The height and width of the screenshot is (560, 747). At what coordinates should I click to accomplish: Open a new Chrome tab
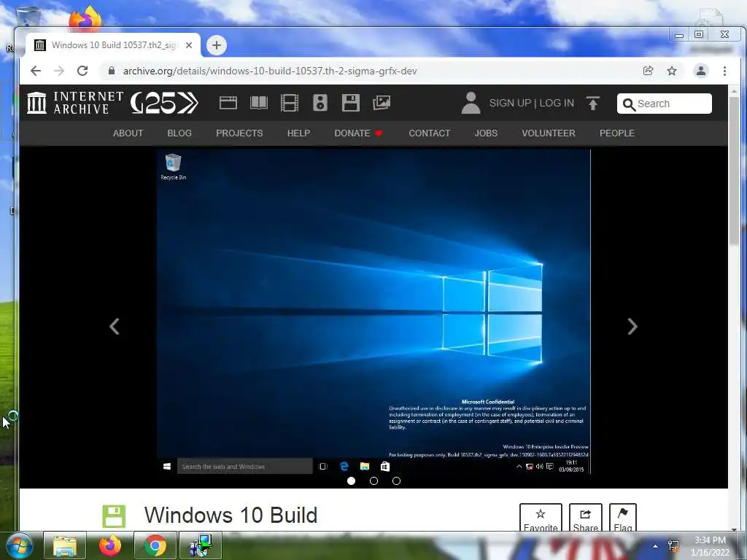[216, 45]
